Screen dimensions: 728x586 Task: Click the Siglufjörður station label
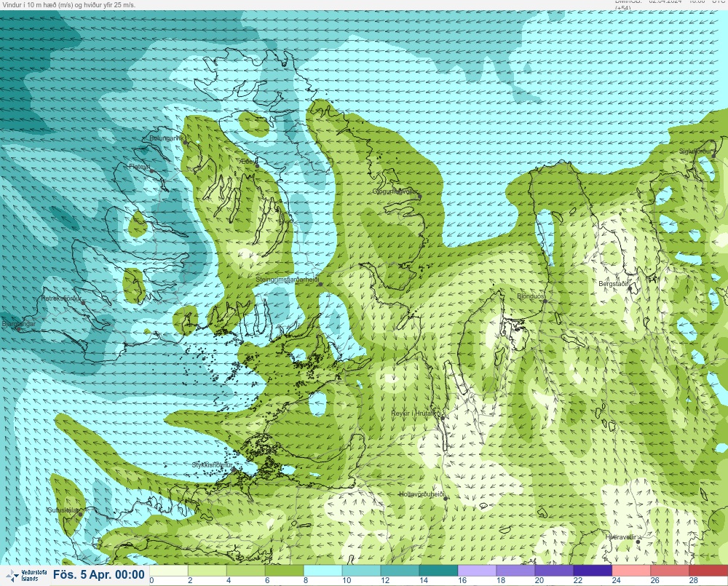point(695,151)
